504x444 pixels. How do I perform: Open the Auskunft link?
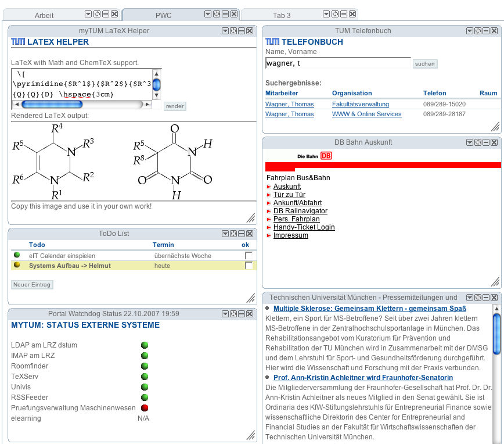point(287,187)
